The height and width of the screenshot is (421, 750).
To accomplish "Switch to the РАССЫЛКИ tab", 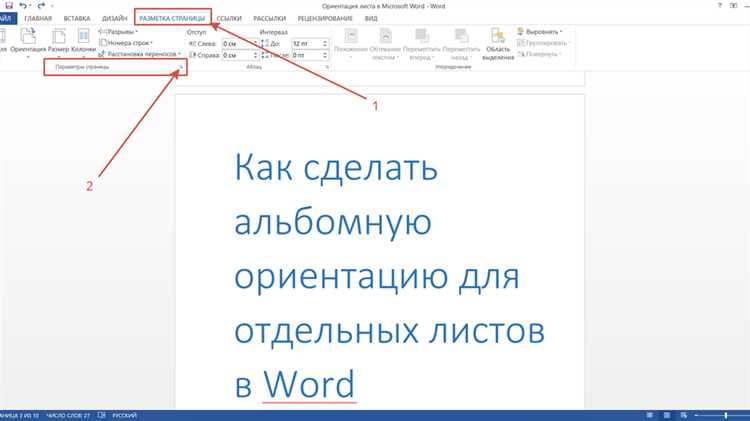I will (x=270, y=18).
